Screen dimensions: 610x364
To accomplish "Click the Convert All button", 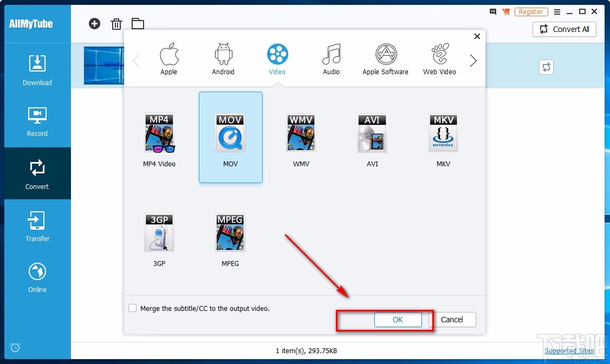I will [x=564, y=29].
